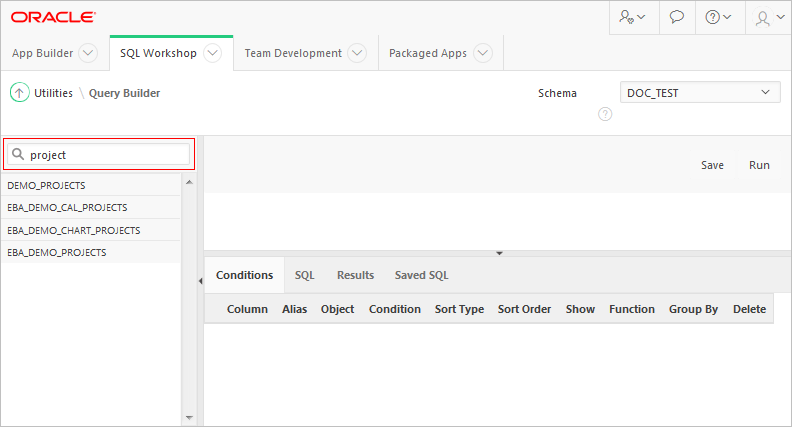Open the help question mark menu
792x427 pixels.
pyautogui.click(x=719, y=18)
